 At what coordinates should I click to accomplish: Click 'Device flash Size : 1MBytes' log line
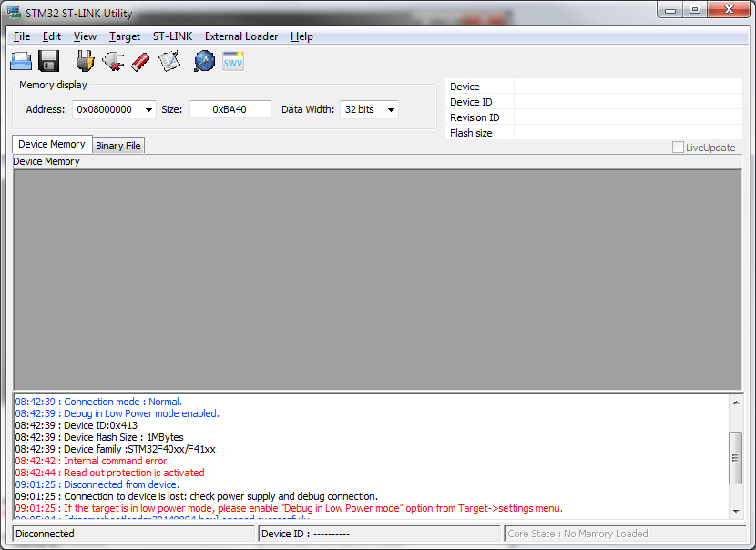coord(99,437)
